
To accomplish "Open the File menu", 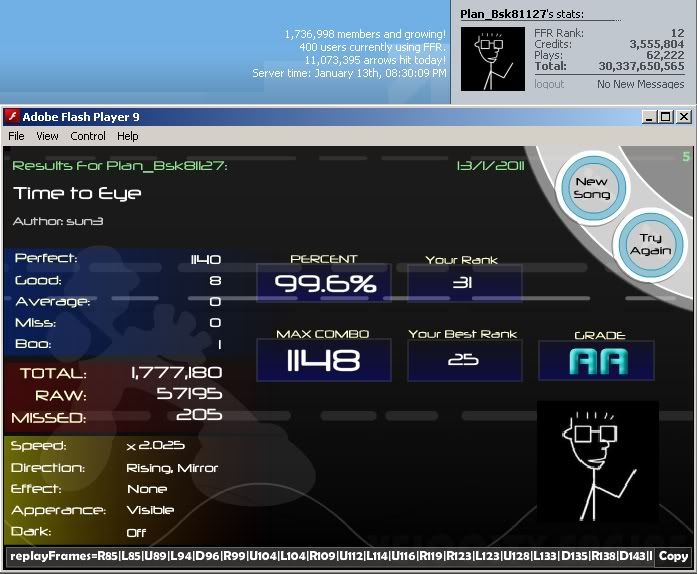I will [x=16, y=136].
